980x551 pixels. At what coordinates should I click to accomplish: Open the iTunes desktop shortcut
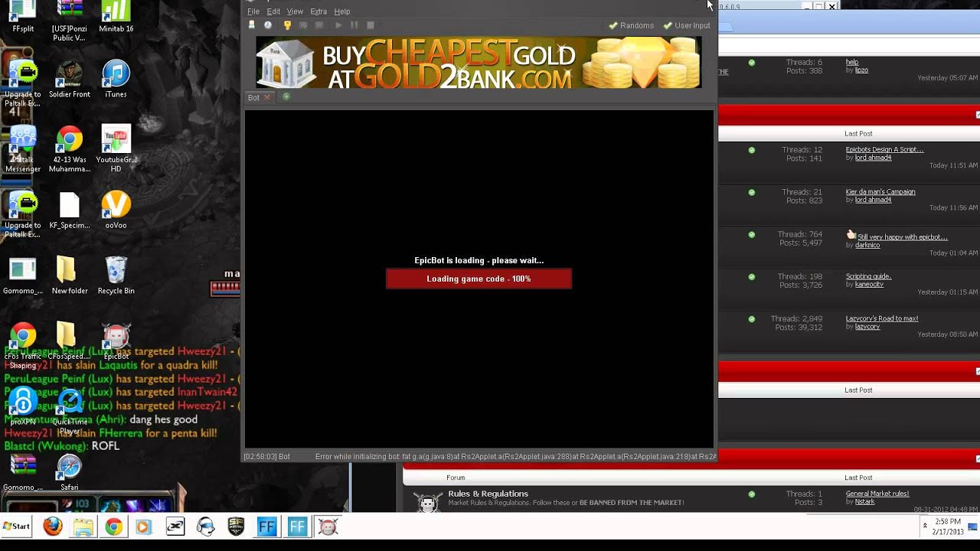tap(116, 79)
